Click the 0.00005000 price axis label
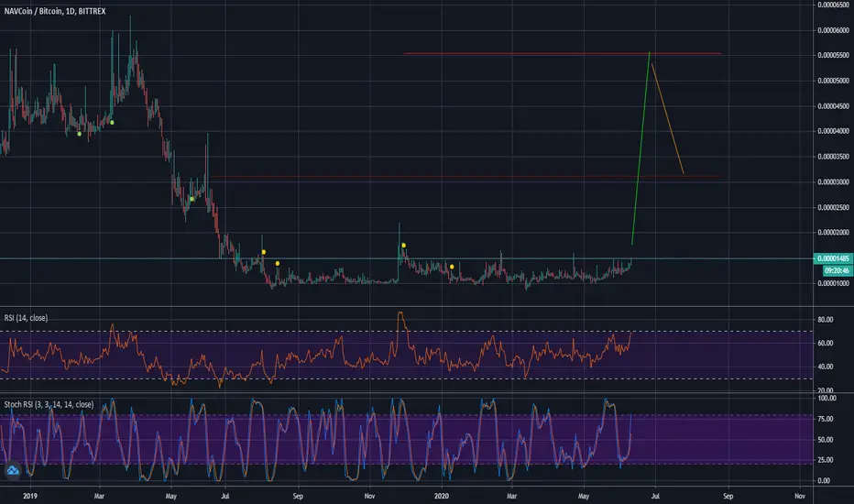Viewport: 854px width, 504px height. 833,81
